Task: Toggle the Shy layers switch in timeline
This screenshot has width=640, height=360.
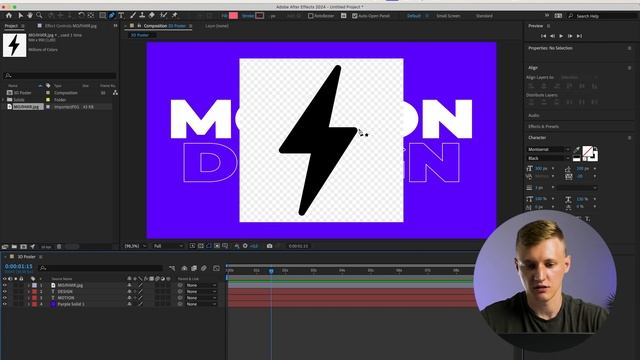Action: 184,268
